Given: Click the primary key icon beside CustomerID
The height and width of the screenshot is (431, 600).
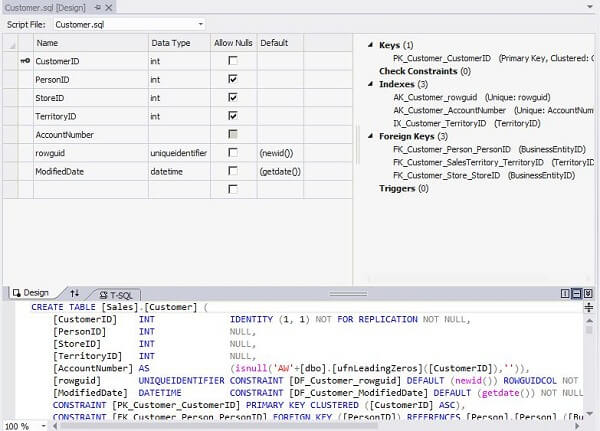Looking at the screenshot, I should (x=24, y=61).
